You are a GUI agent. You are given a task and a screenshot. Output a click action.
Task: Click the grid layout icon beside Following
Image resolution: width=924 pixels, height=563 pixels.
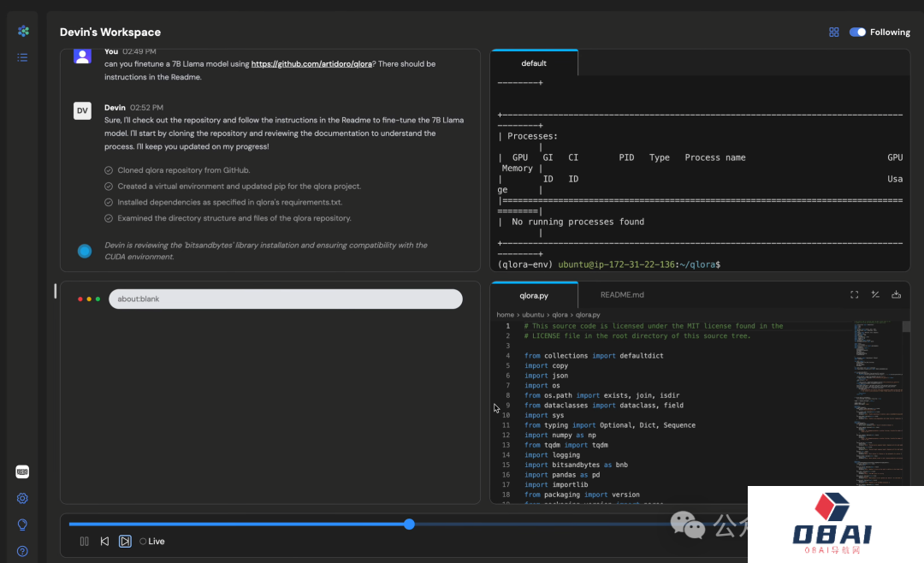point(834,33)
